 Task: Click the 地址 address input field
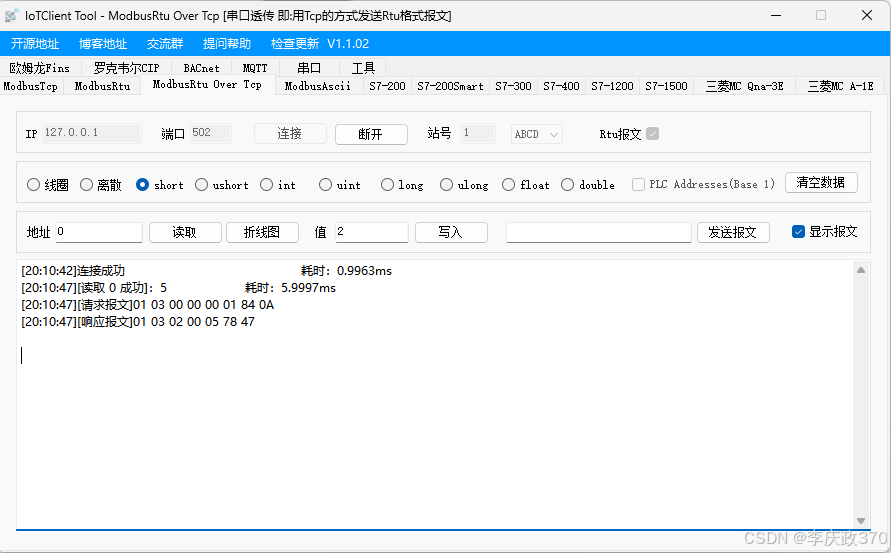click(99, 232)
